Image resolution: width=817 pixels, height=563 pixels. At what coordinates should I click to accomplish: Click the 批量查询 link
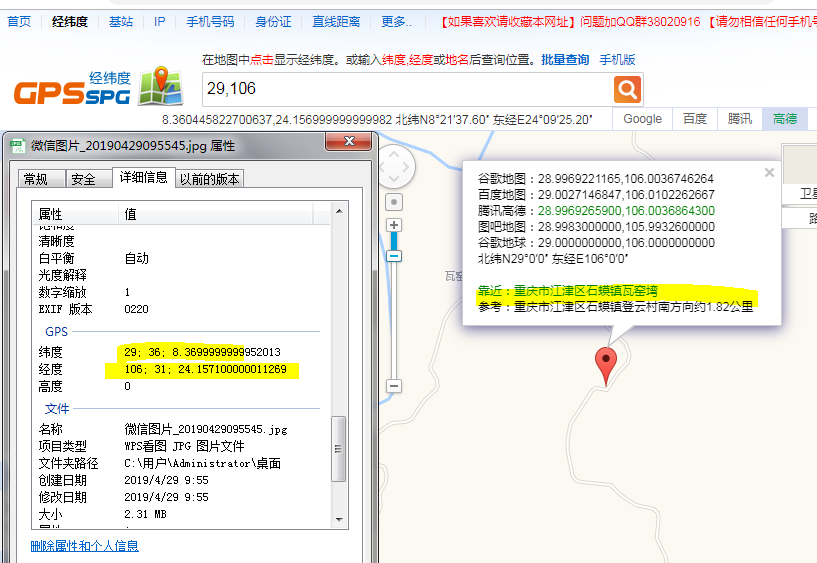[565, 59]
